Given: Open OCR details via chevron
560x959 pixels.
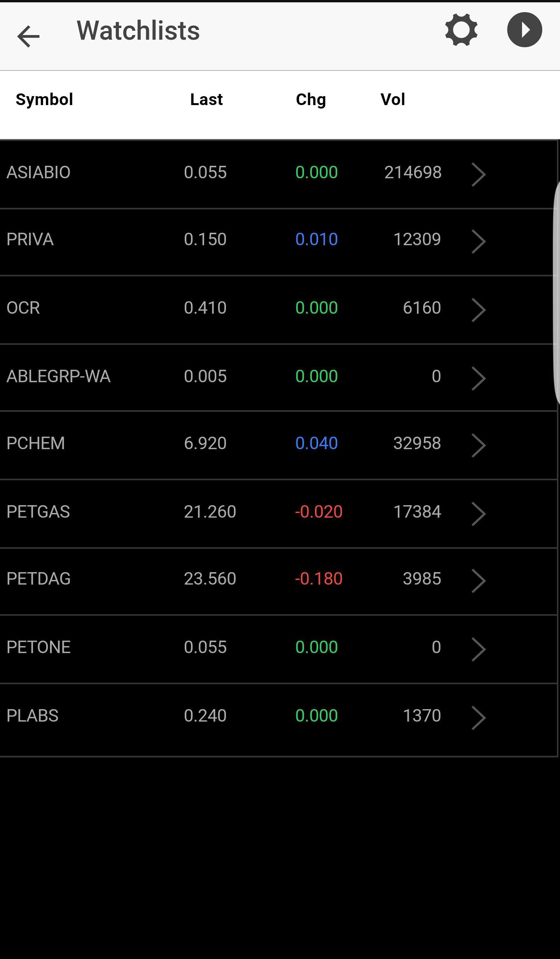Looking at the screenshot, I should click(478, 310).
